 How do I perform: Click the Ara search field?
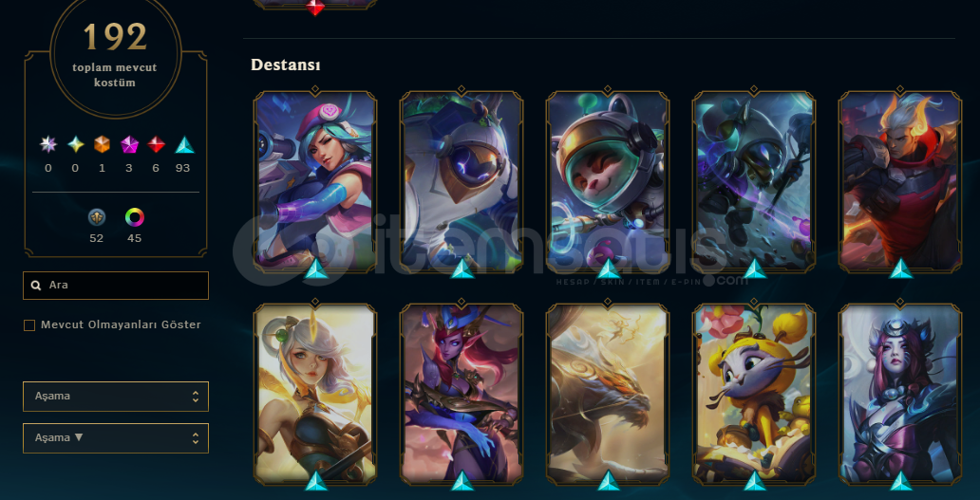tap(116, 286)
